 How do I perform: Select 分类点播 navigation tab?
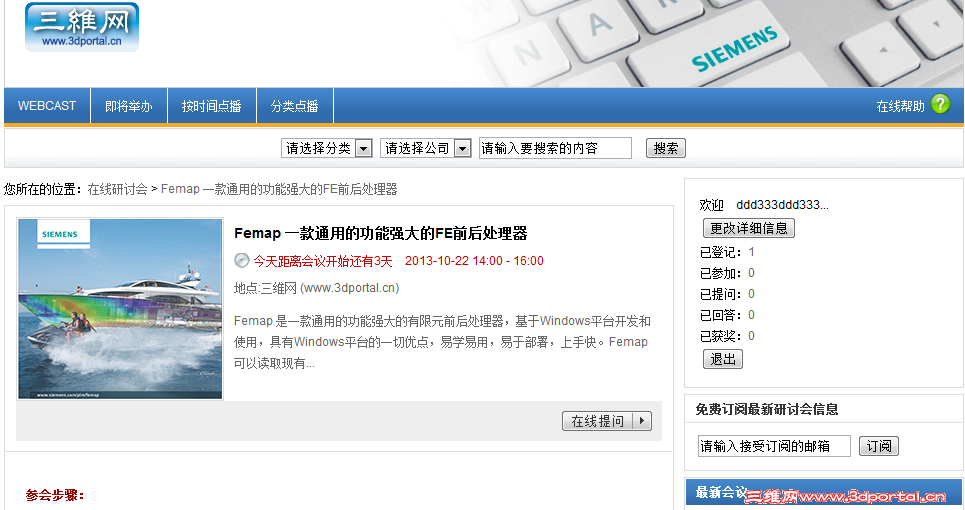(294, 106)
